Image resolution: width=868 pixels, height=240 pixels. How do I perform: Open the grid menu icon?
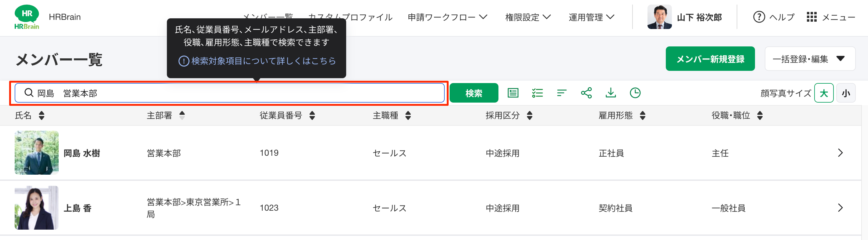tap(811, 17)
